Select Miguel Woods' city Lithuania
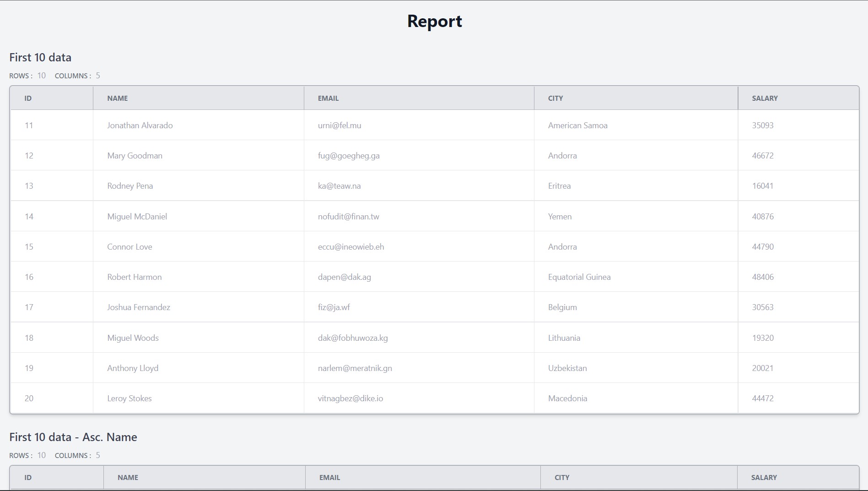Image resolution: width=868 pixels, height=491 pixels. 564,338
